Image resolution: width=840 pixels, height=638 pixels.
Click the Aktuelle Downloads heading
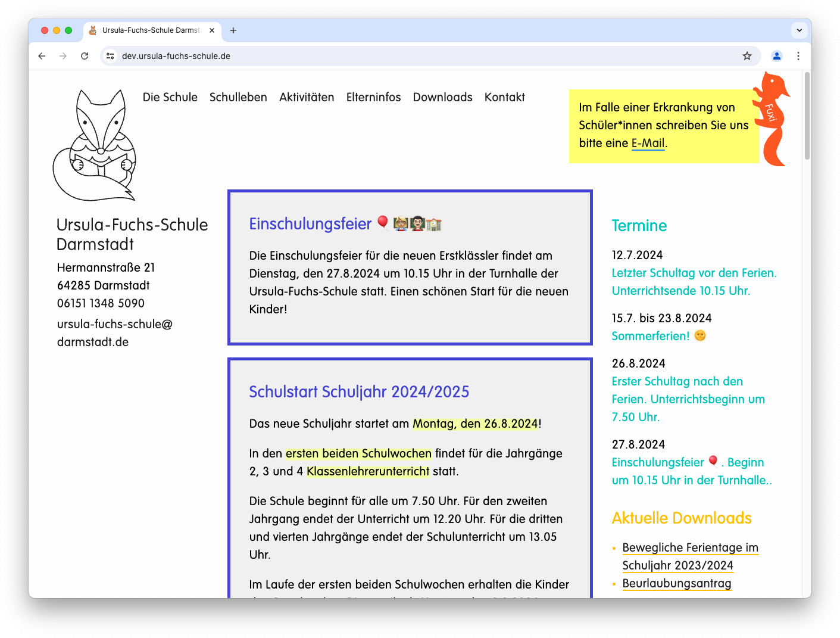pos(682,518)
